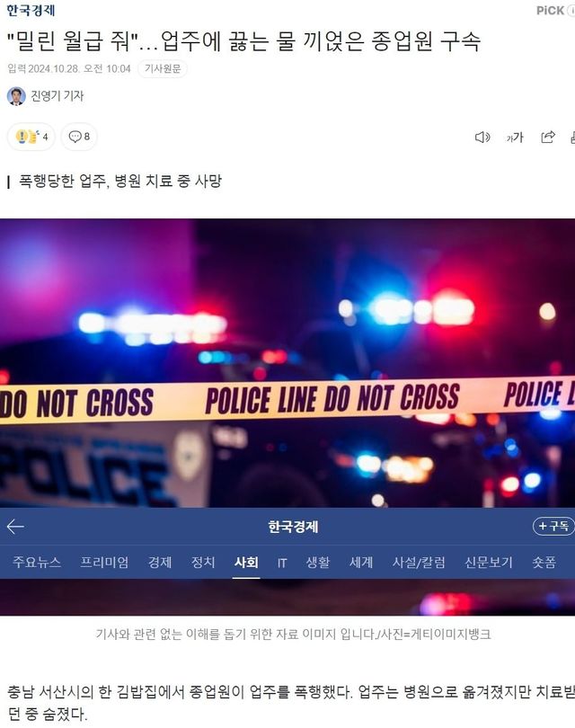Open the 경제 tab
Image resolution: width=575 pixels, height=728 pixels.
pyautogui.click(x=160, y=563)
